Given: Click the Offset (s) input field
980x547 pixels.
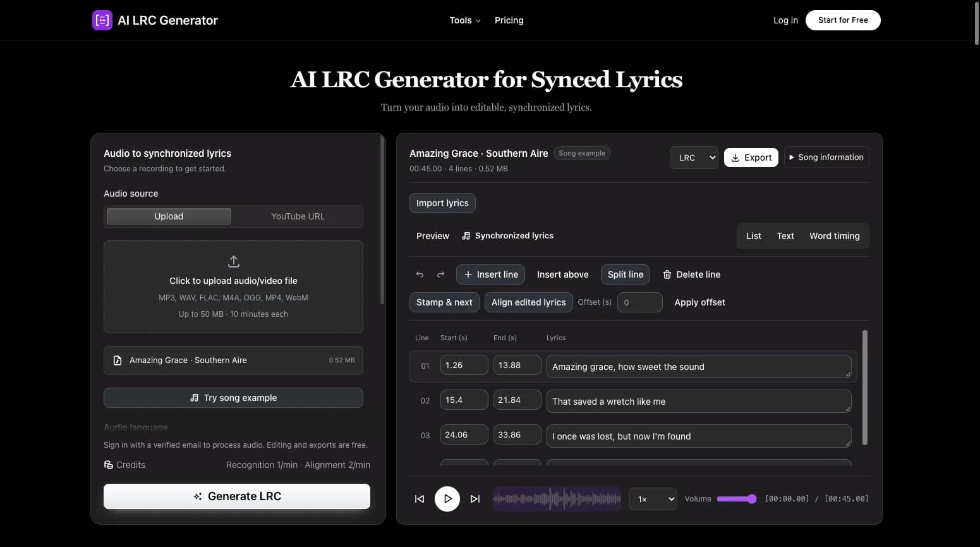Looking at the screenshot, I should click(x=639, y=302).
